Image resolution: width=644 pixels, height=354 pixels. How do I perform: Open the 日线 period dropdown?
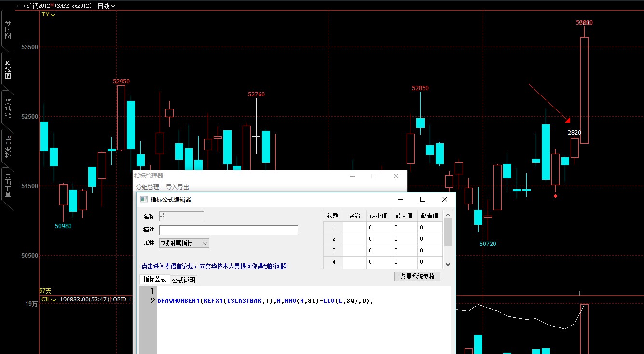point(106,6)
